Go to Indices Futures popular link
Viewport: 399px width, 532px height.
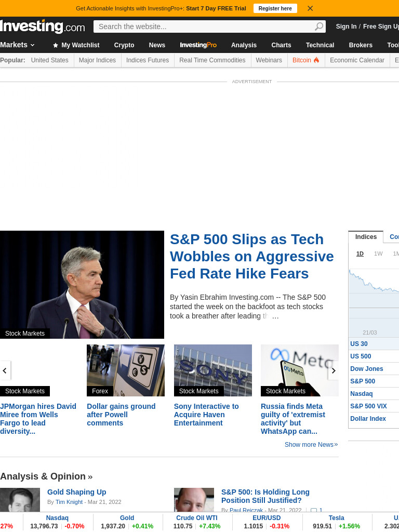(148, 60)
